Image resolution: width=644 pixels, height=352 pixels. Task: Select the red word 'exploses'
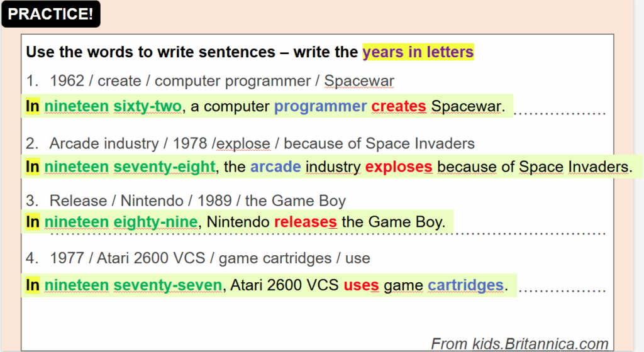399,167
